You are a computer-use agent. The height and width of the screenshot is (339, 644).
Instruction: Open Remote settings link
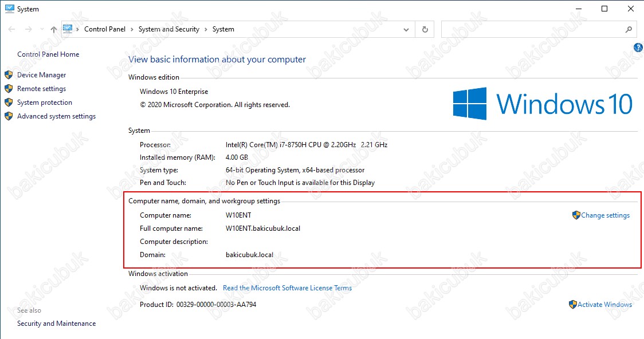coord(41,89)
